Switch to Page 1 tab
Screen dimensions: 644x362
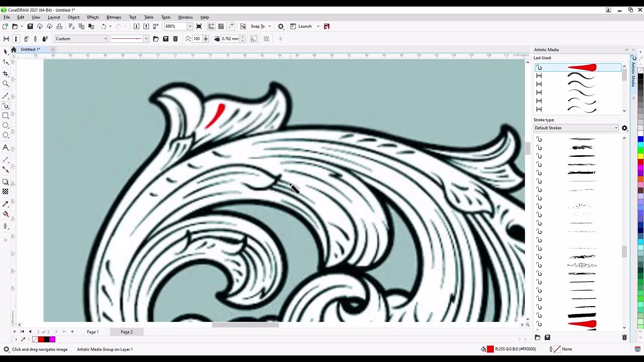tap(93, 332)
